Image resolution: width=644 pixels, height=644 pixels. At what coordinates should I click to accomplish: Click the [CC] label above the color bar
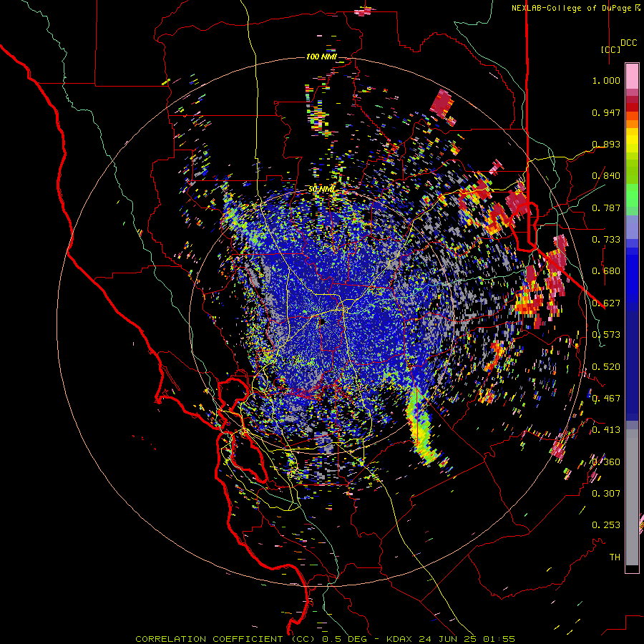pyautogui.click(x=611, y=49)
